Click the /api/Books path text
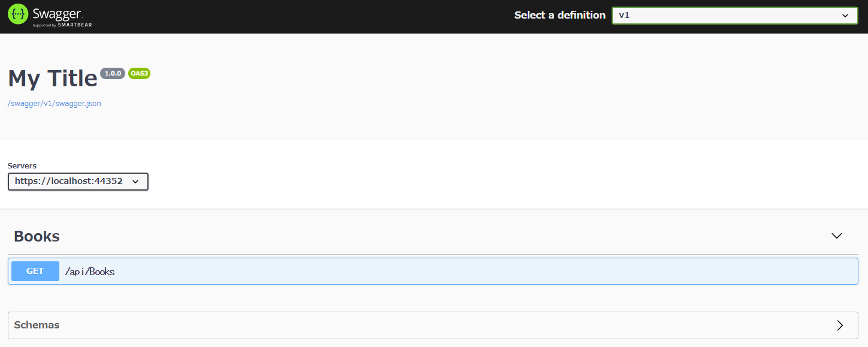 click(90, 271)
